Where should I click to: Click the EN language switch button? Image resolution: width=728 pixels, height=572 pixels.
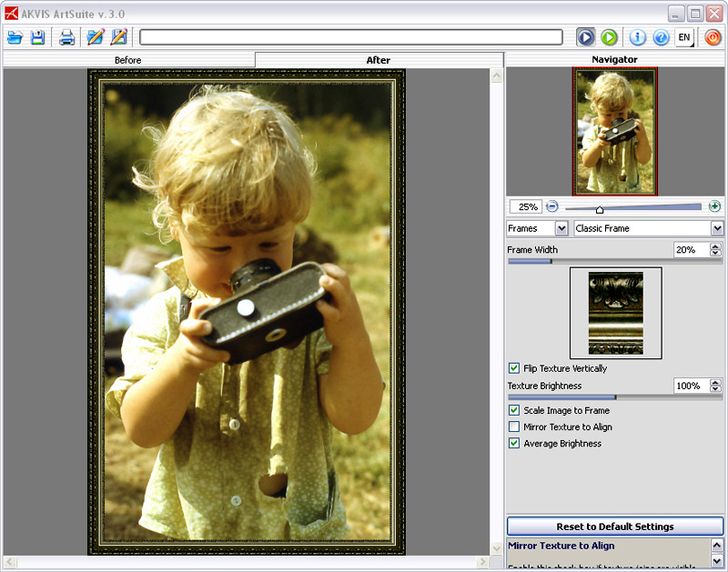pos(683,37)
